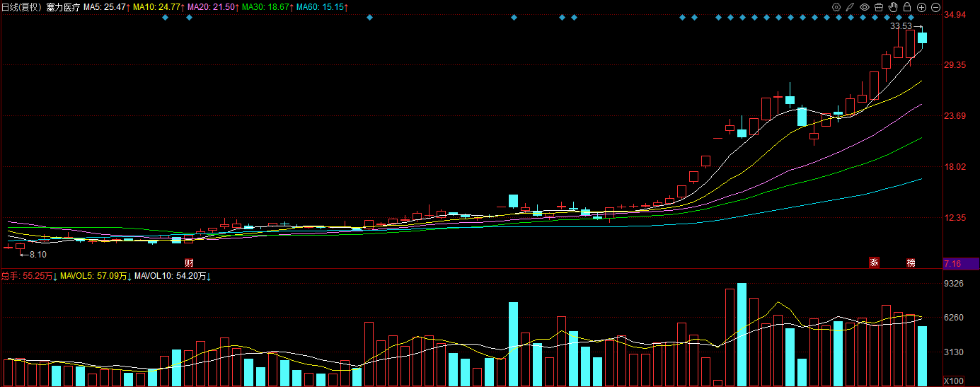Image resolution: width=980 pixels, height=387 pixels.
Task: Select the feather drawing-line tool
Action: [851, 7]
